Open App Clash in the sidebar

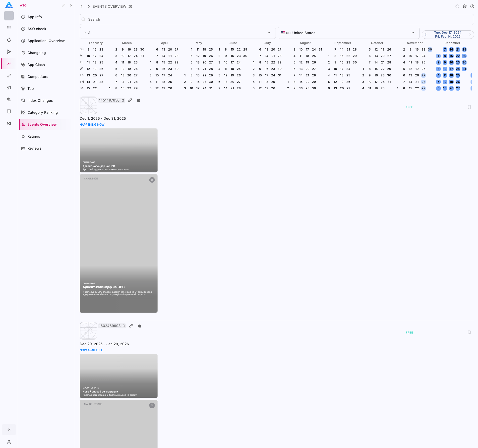[45, 65]
